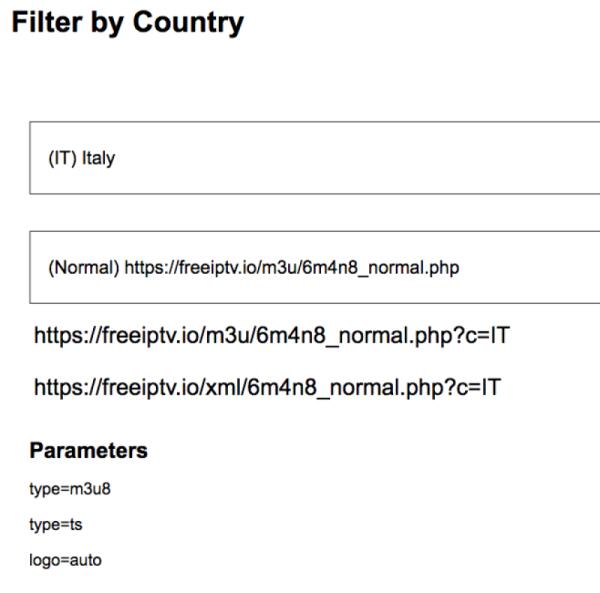Image resolution: width=600 pixels, height=593 pixels.
Task: Click the Filter by Country heading
Action: [x=127, y=22]
